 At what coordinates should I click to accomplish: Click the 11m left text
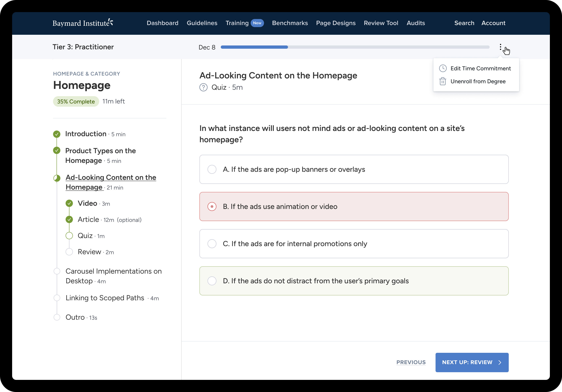tap(114, 101)
